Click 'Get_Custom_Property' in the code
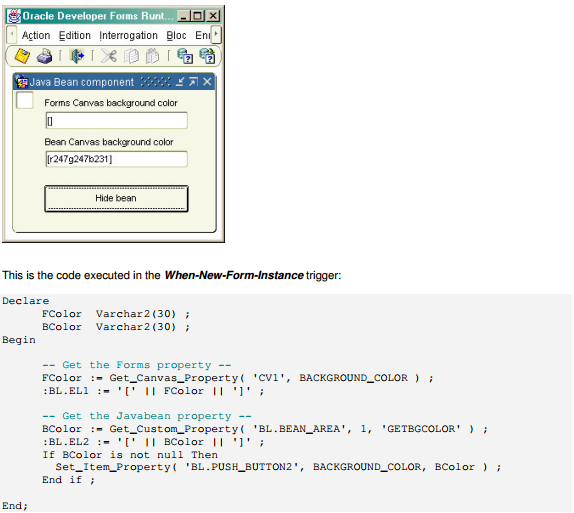The image size is (574, 513). pos(174,429)
